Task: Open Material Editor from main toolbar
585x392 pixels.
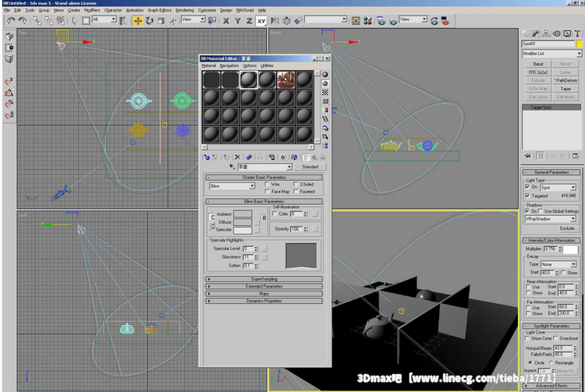Action: coord(367,20)
